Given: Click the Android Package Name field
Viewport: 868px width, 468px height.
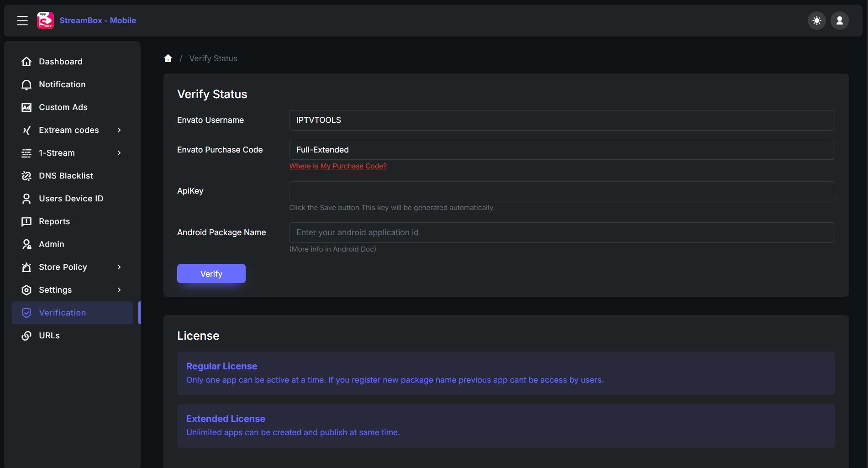Looking at the screenshot, I should click(x=562, y=232).
